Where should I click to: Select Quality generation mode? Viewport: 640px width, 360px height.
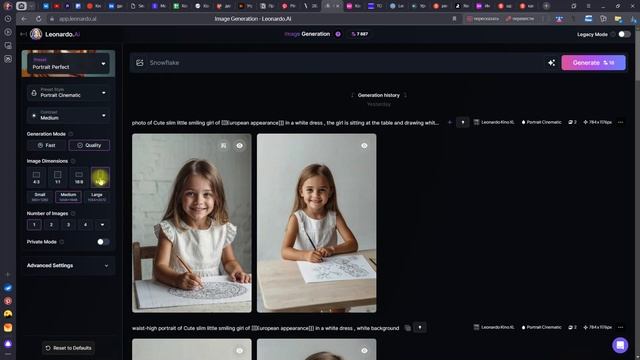click(x=89, y=145)
